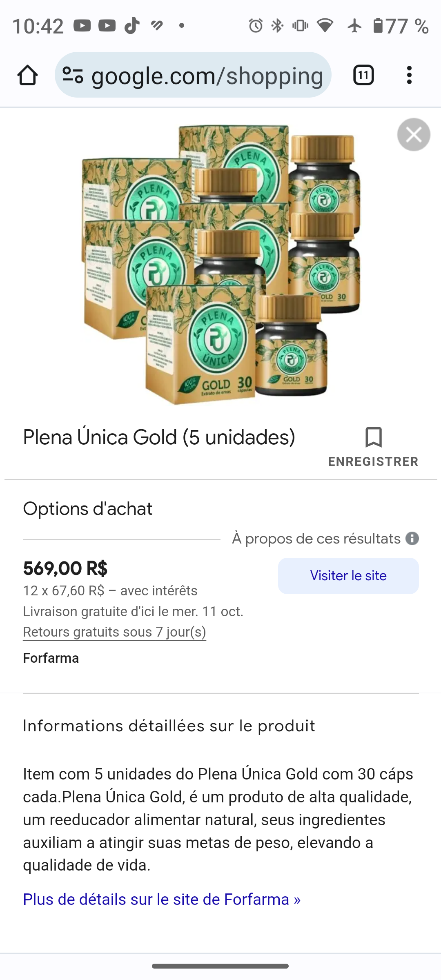Click the google.com/shopping address bar
The width and height of the screenshot is (441, 980).
click(207, 76)
